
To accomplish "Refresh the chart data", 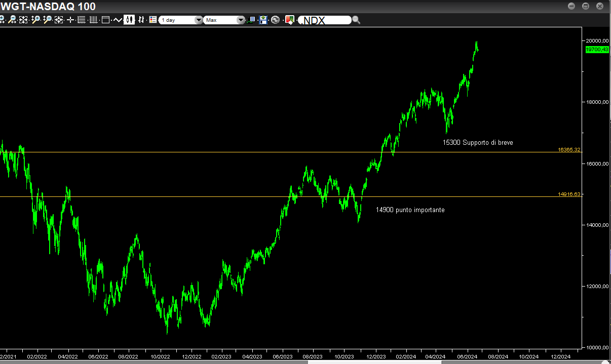I will pyautogui.click(x=275, y=20).
